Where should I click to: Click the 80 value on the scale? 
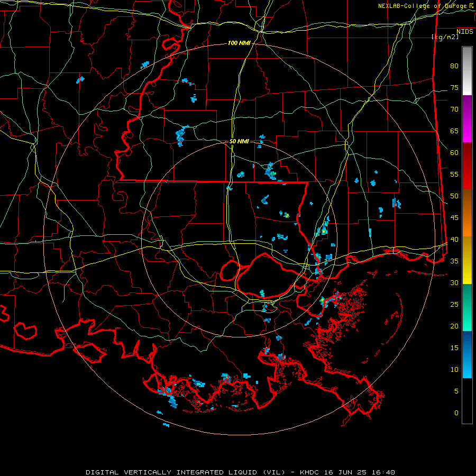[x=454, y=66]
